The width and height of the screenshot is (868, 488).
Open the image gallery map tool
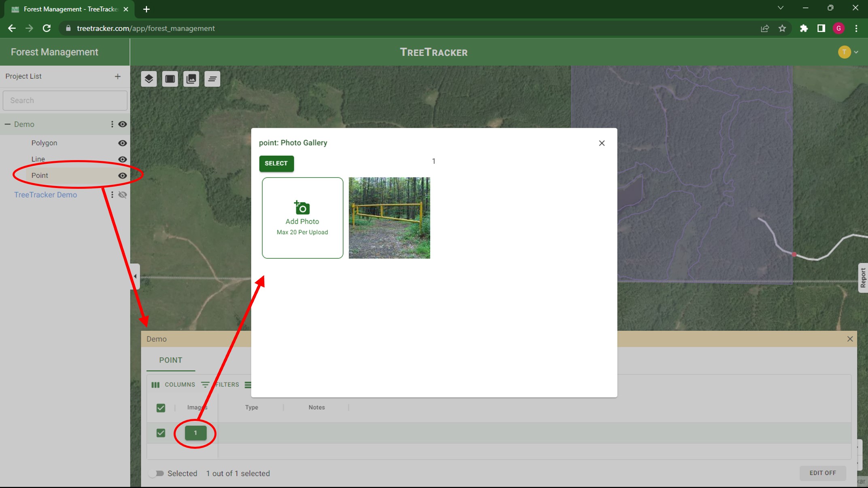(191, 79)
